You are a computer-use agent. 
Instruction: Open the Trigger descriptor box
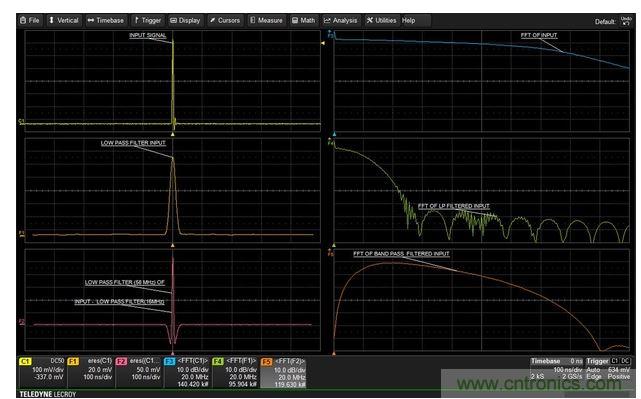click(608, 369)
